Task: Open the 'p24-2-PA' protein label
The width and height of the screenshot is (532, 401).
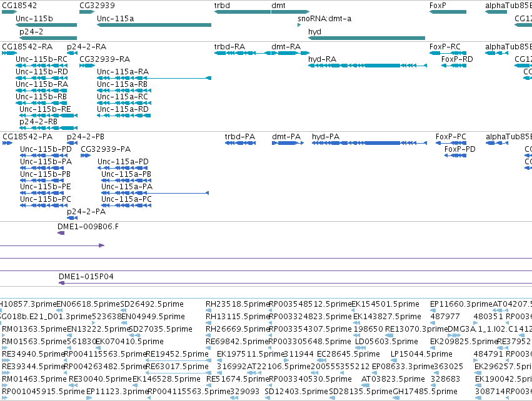Action: (86, 212)
